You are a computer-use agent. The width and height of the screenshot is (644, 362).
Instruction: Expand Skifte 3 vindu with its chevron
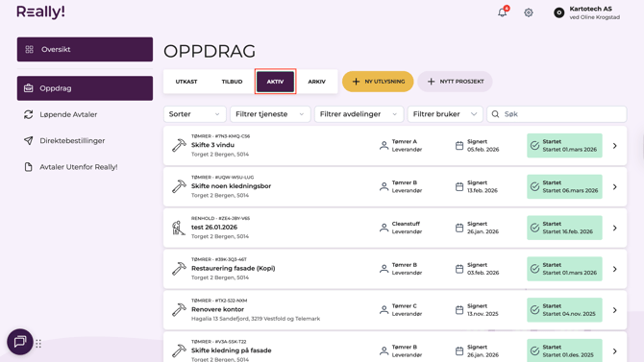coord(615,146)
